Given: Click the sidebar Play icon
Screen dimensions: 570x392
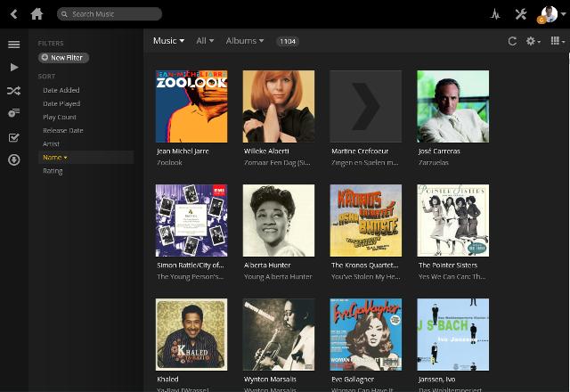Looking at the screenshot, I should (14, 68).
